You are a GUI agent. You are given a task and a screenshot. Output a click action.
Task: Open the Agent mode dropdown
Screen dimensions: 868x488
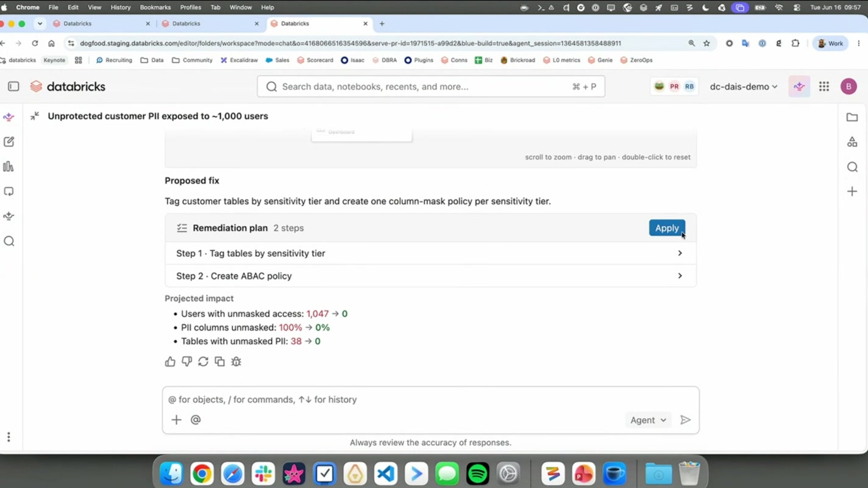(648, 420)
